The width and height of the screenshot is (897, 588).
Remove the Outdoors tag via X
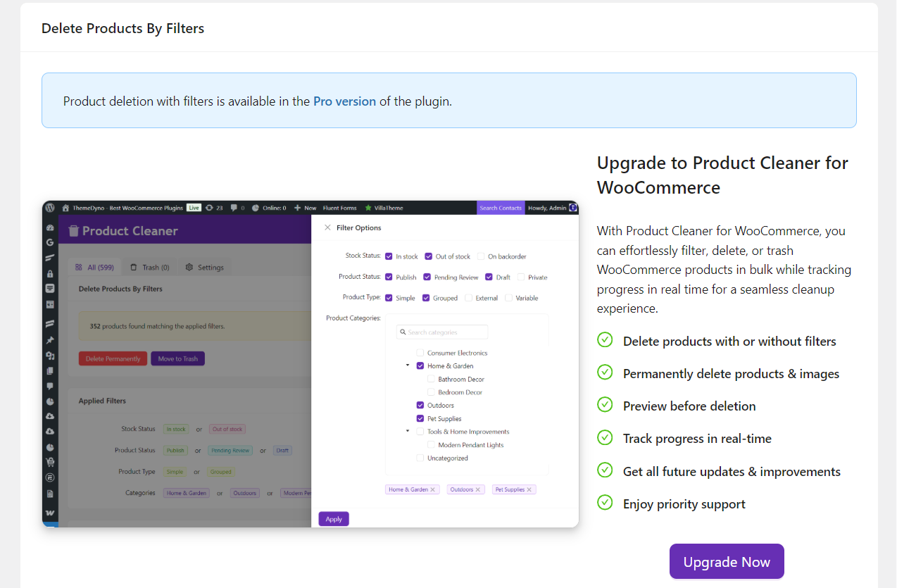(478, 489)
